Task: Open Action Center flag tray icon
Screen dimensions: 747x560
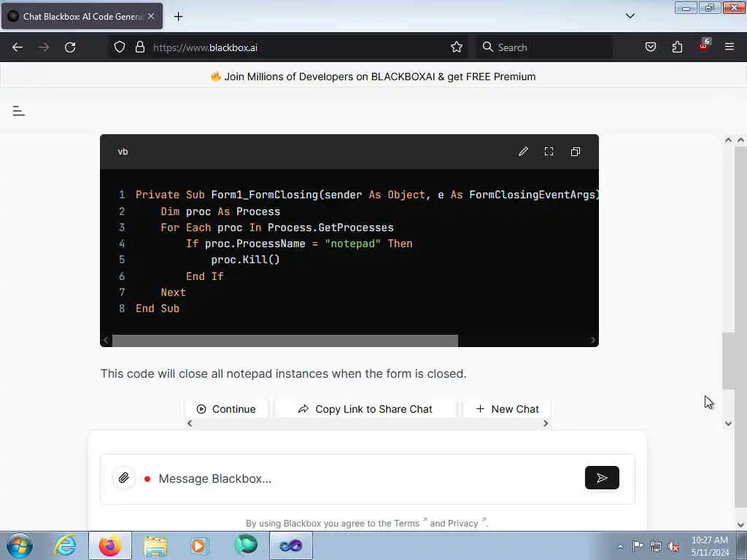Action: click(x=638, y=546)
